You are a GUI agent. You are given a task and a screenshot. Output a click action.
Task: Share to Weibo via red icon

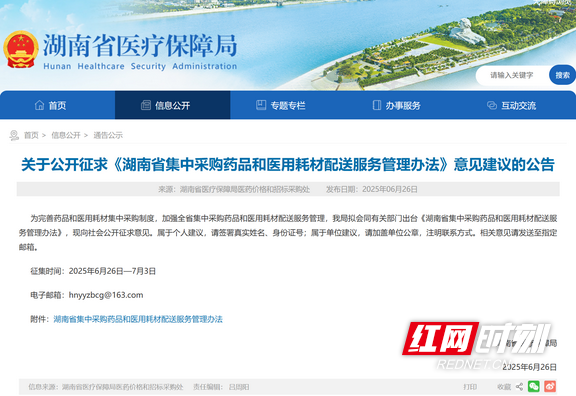tap(550, 386)
